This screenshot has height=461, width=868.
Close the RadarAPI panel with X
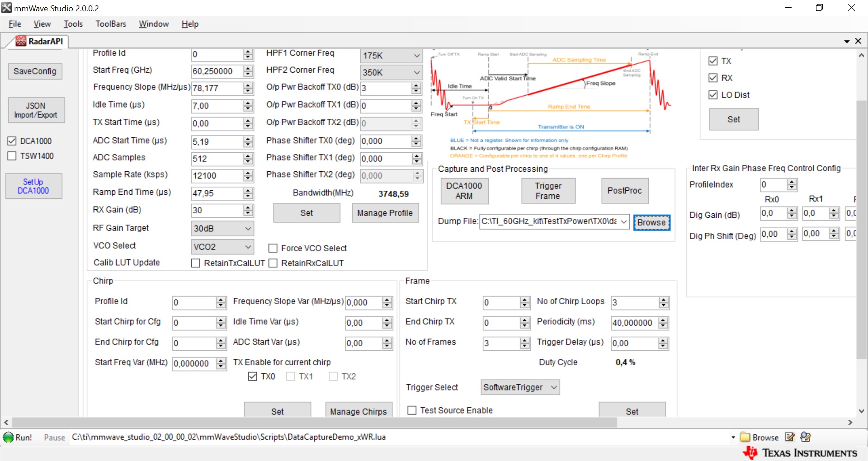click(858, 41)
